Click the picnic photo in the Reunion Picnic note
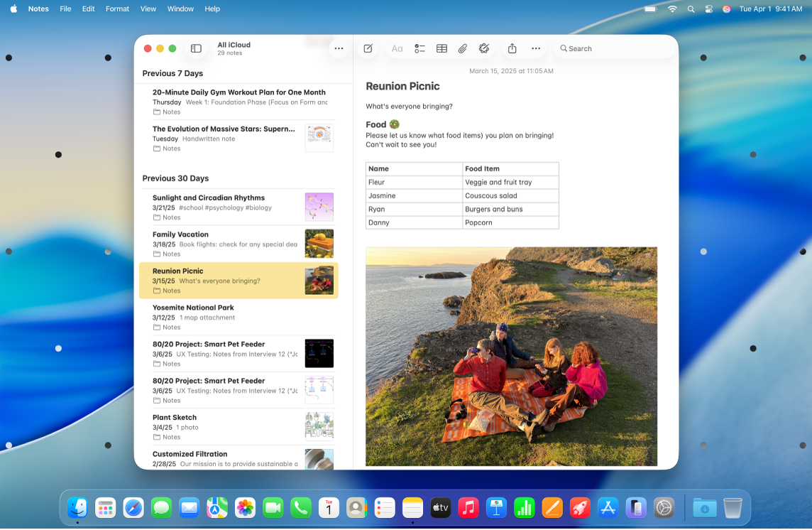Image resolution: width=812 pixels, height=530 pixels. point(511,357)
